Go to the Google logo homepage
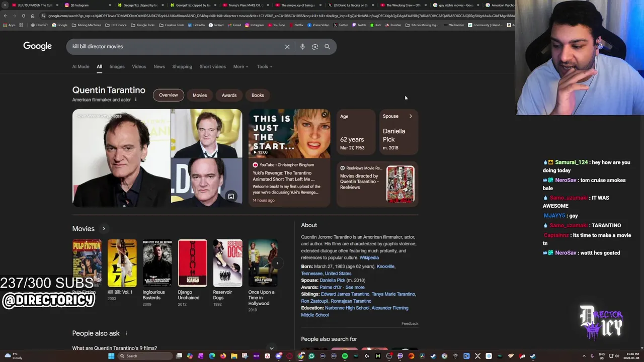Image resolution: width=644 pixels, height=362 pixels. pos(37,46)
